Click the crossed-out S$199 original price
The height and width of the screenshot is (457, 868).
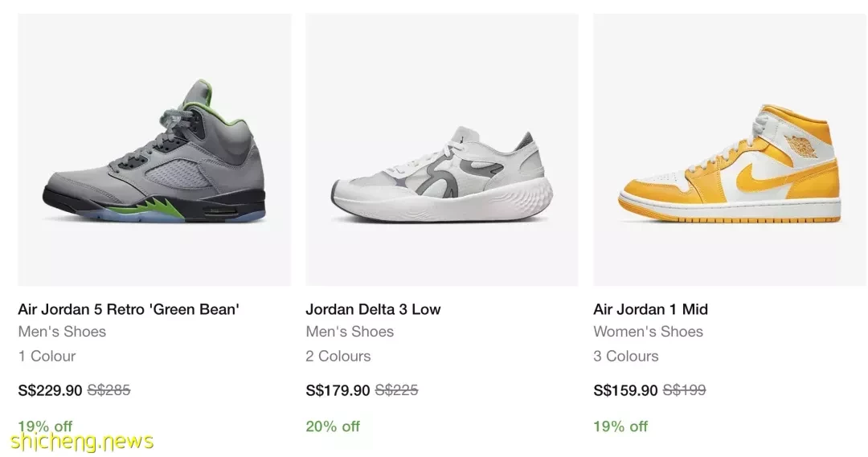tap(684, 390)
